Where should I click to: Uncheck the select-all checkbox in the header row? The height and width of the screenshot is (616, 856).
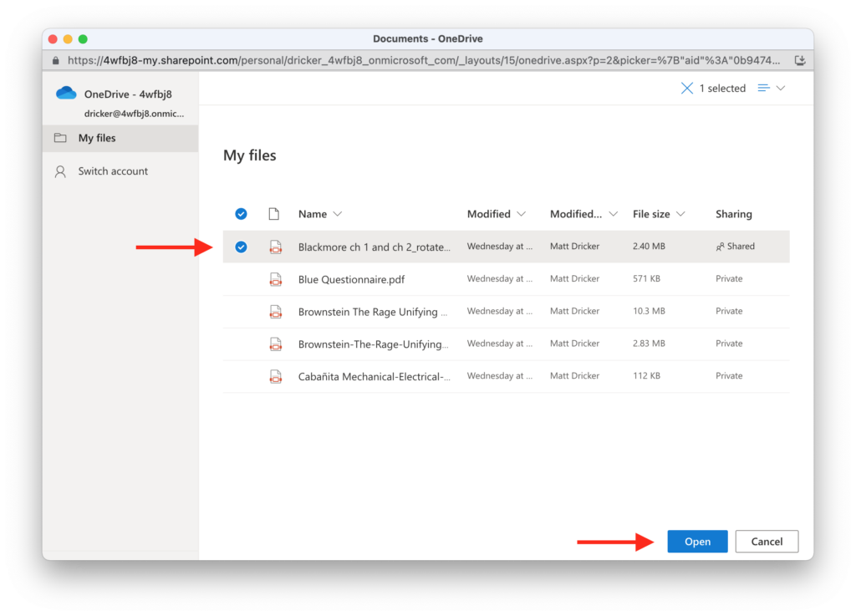(241, 213)
